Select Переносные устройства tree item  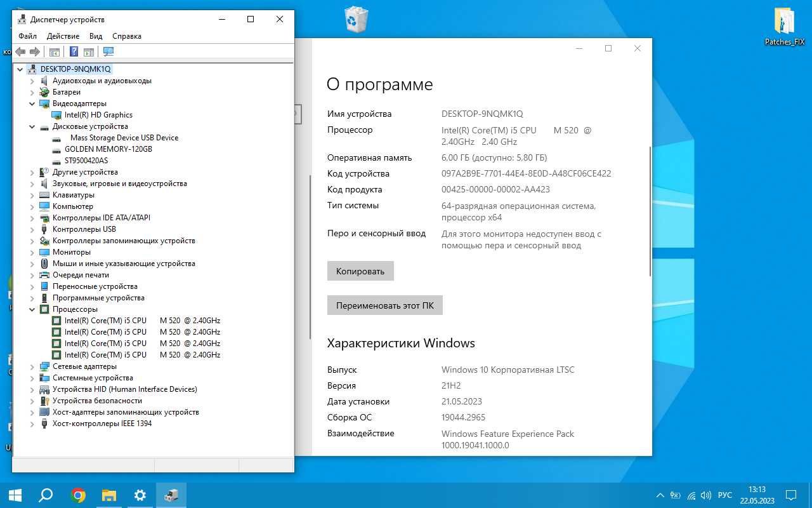coord(95,286)
